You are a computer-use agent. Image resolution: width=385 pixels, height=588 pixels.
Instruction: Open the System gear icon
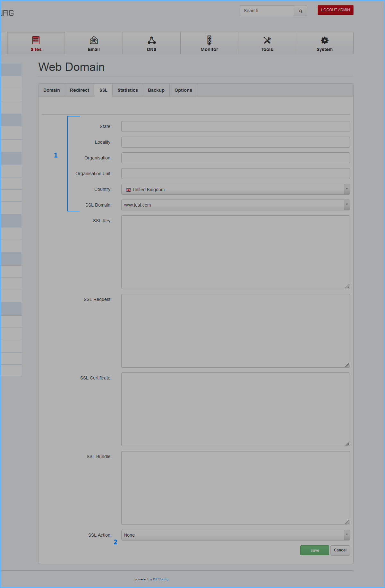(x=325, y=40)
